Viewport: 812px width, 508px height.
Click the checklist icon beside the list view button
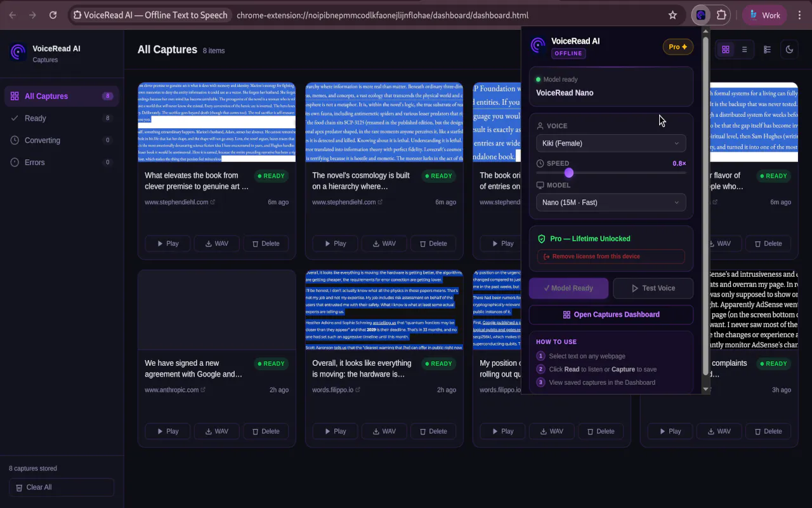767,50
